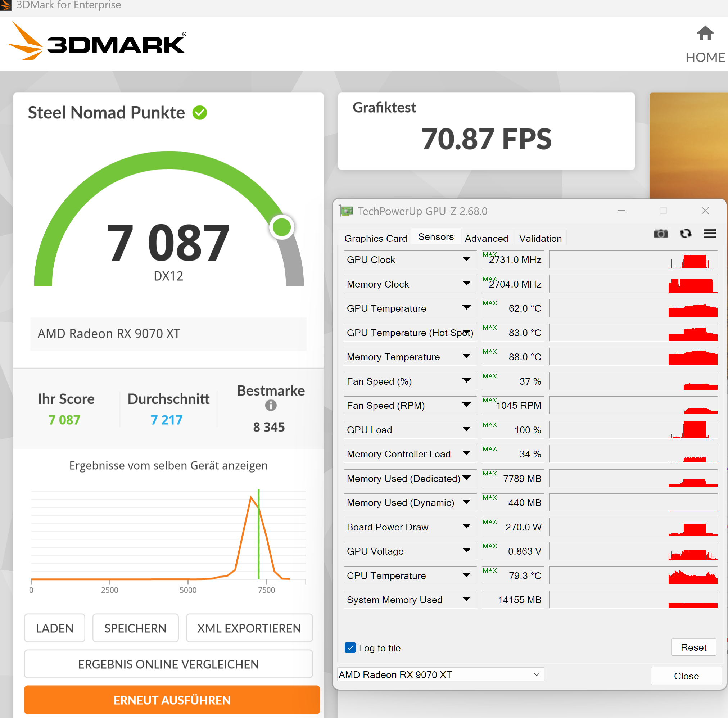Click the GPU-Z refresh icon

(686, 234)
